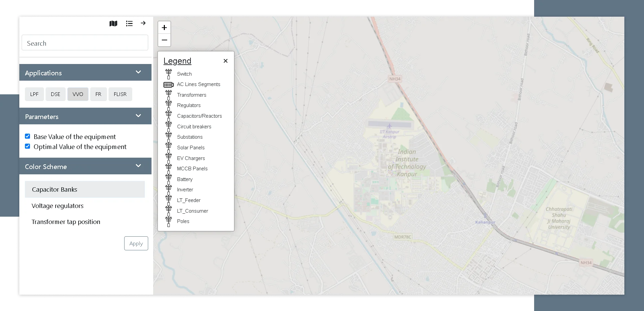
Task: Click the MCCB Panels label
Action: 192,169
